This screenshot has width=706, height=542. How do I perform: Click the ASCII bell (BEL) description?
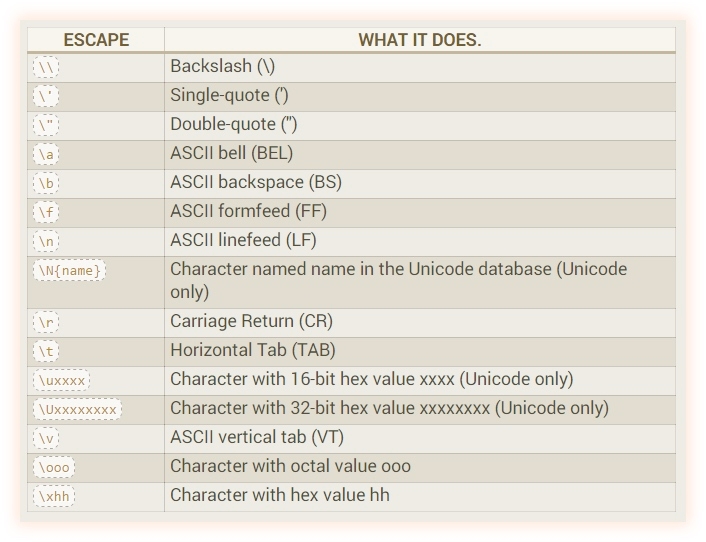231,153
